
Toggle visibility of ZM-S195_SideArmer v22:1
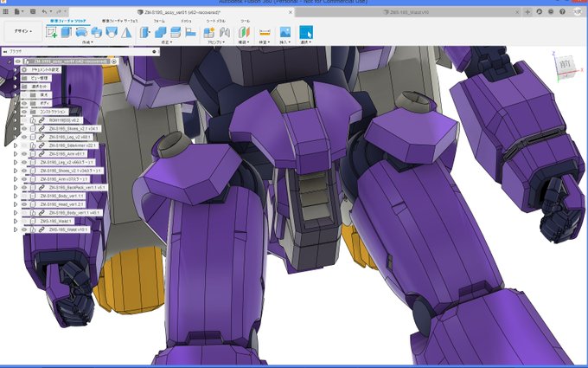click(x=24, y=145)
